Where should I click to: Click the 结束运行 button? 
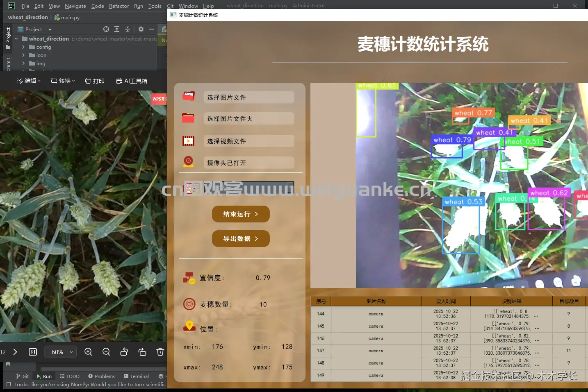241,214
